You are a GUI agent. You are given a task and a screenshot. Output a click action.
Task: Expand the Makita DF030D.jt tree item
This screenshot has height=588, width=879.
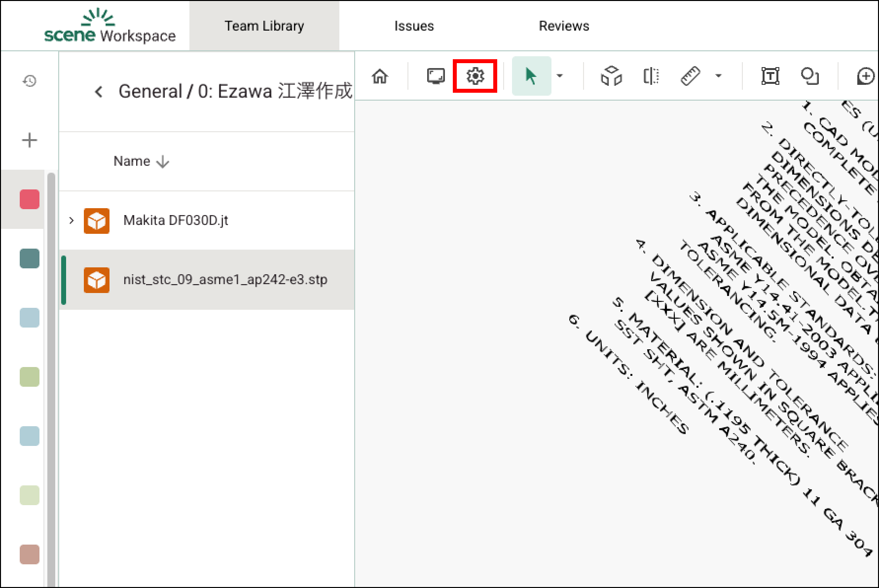click(71, 220)
